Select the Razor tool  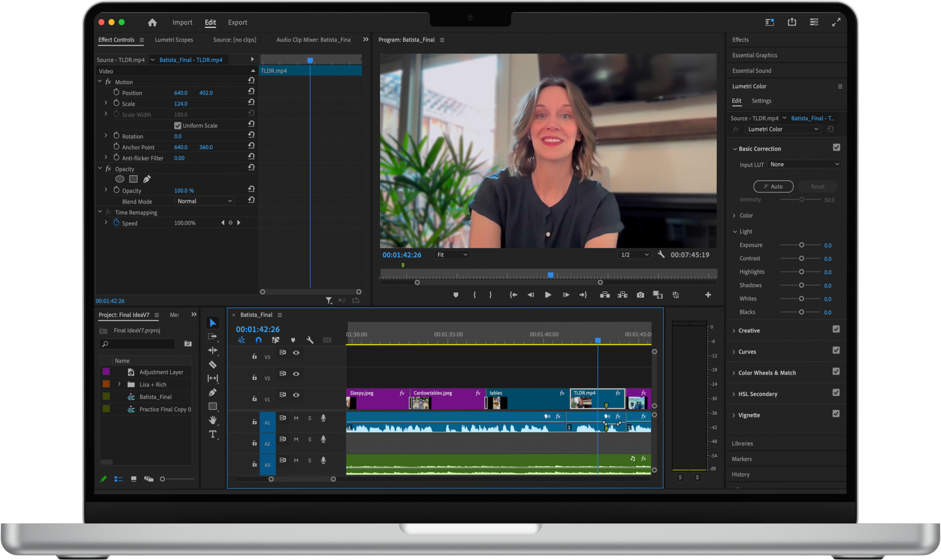tap(212, 365)
